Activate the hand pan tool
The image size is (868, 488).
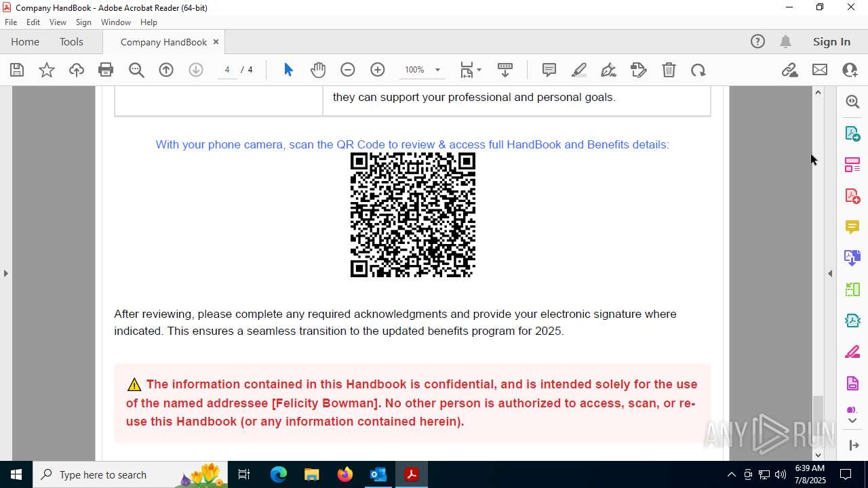[318, 70]
